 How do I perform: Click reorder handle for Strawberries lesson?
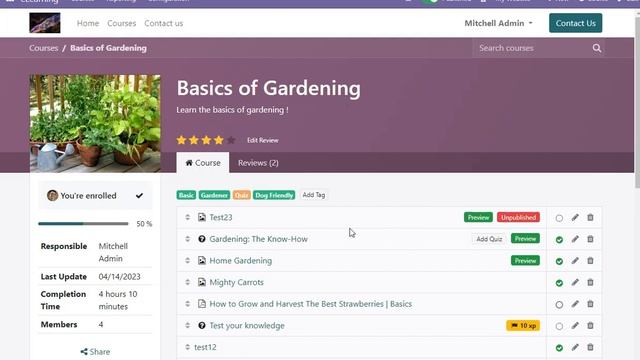[x=187, y=304]
